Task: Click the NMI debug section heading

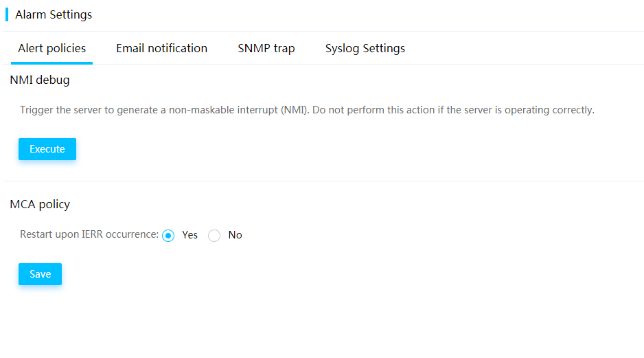Action: [x=40, y=80]
